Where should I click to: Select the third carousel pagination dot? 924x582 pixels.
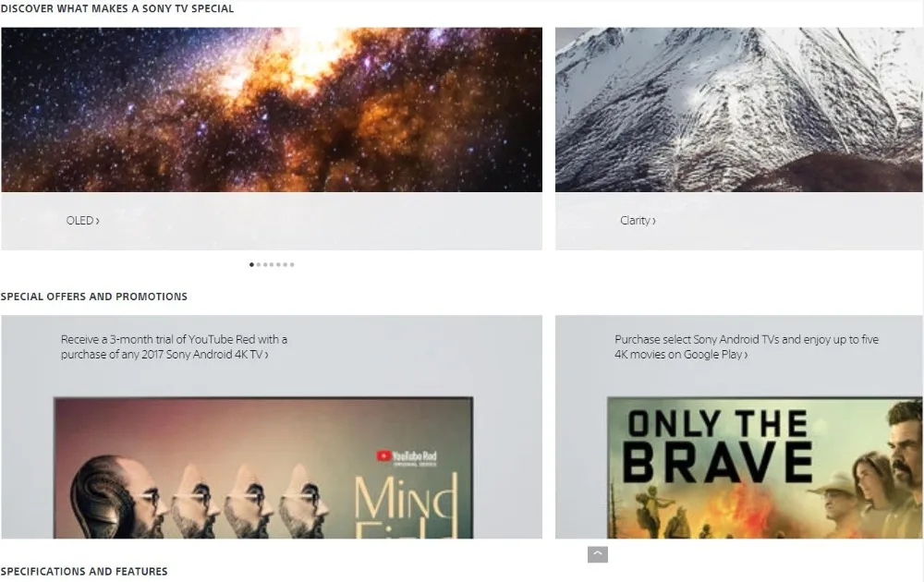(x=265, y=264)
